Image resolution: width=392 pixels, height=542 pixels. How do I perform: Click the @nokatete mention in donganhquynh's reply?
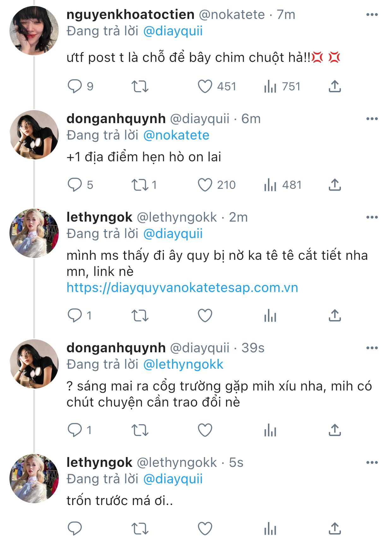click(x=176, y=135)
